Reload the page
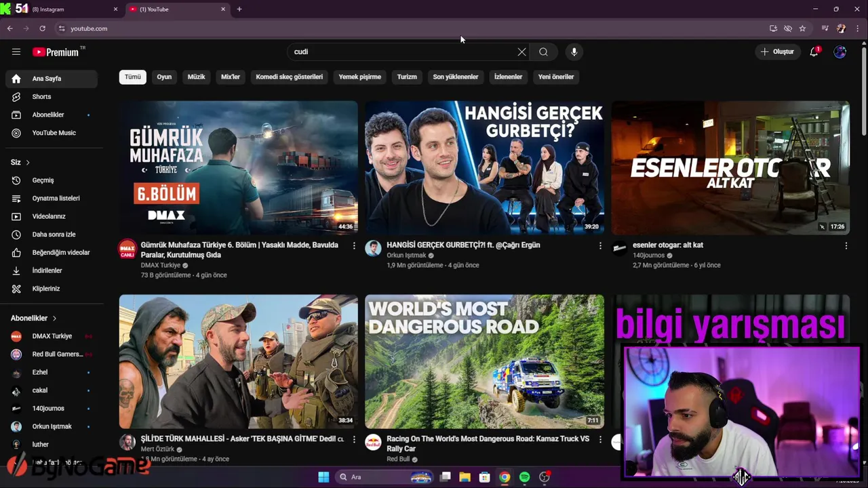The height and width of the screenshot is (488, 868). pyautogui.click(x=42, y=28)
